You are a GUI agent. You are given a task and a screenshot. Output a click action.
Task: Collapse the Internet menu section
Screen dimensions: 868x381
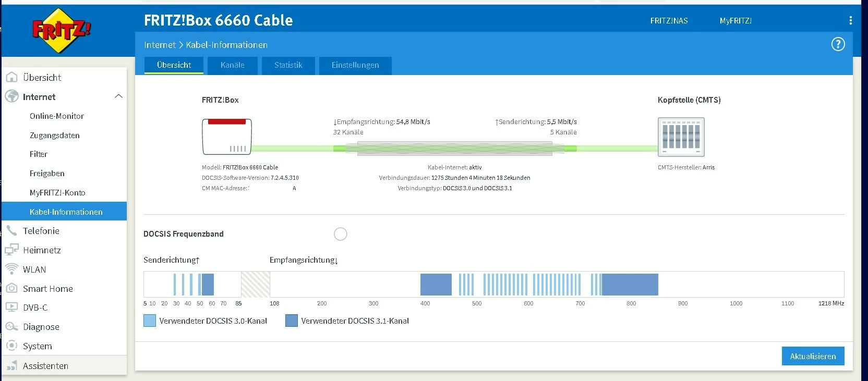click(x=118, y=96)
